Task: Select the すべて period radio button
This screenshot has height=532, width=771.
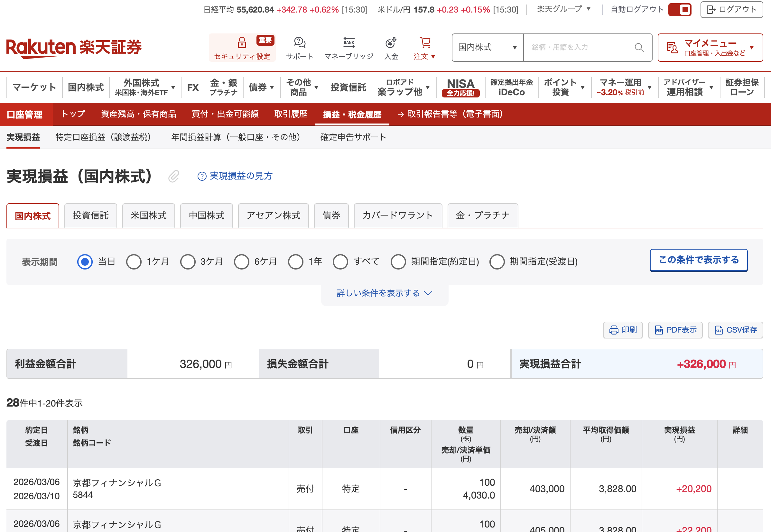Action: 340,262
